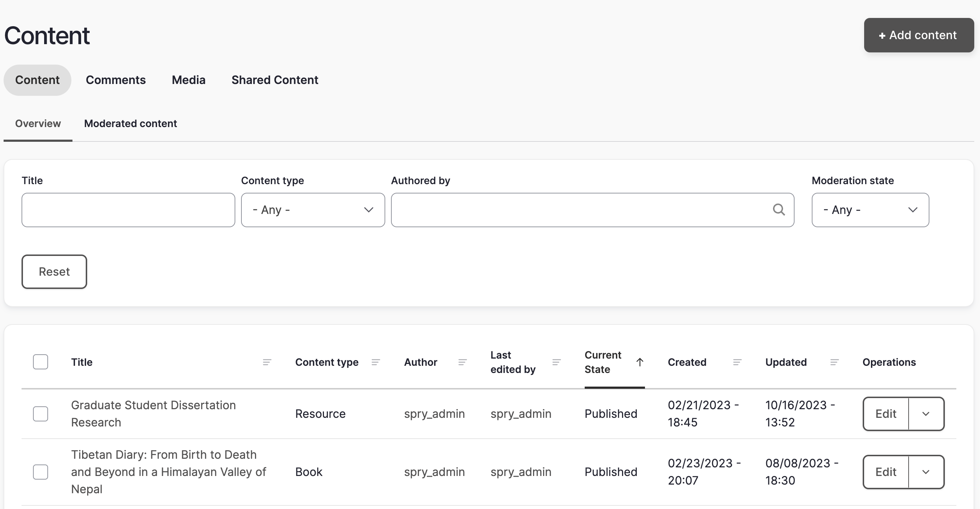Expand operations menu for Tibetan Diary row
Screen dimensions: 980x509
tap(926, 472)
